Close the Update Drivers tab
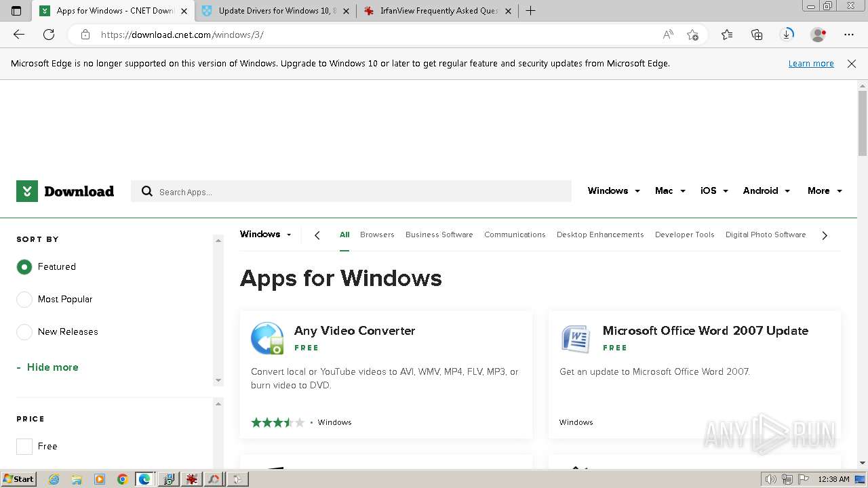The image size is (868, 488). click(x=346, y=11)
